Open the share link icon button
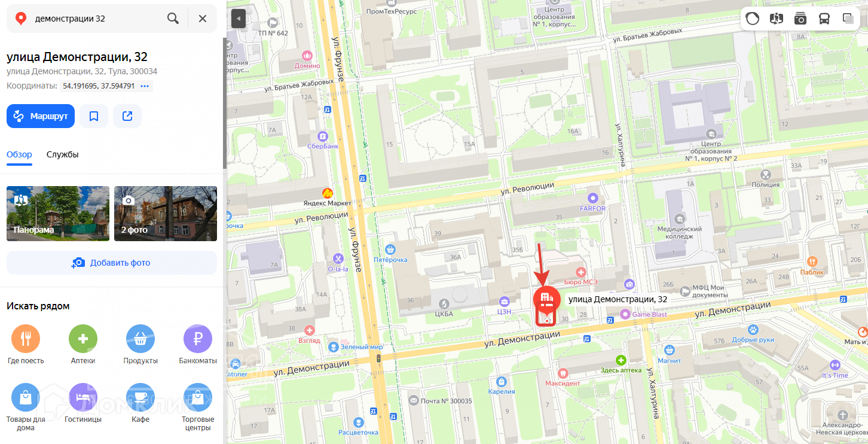 (127, 116)
